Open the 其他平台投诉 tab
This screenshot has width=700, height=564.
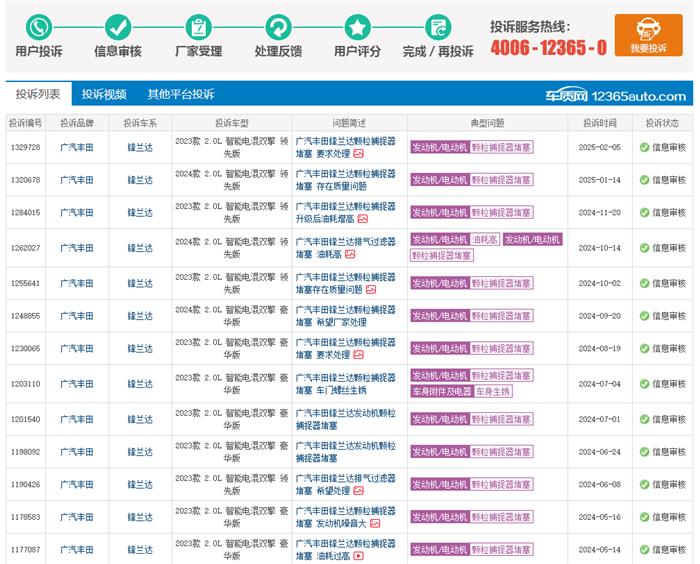coord(181,94)
